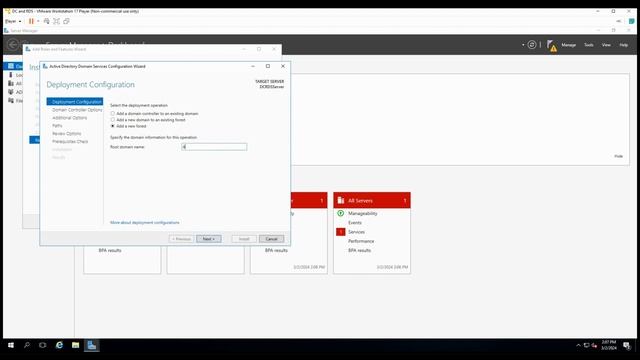Screen dimensions: 640x360
Task: Select the Dashboard icon in sidebar
Action: coord(11,66)
